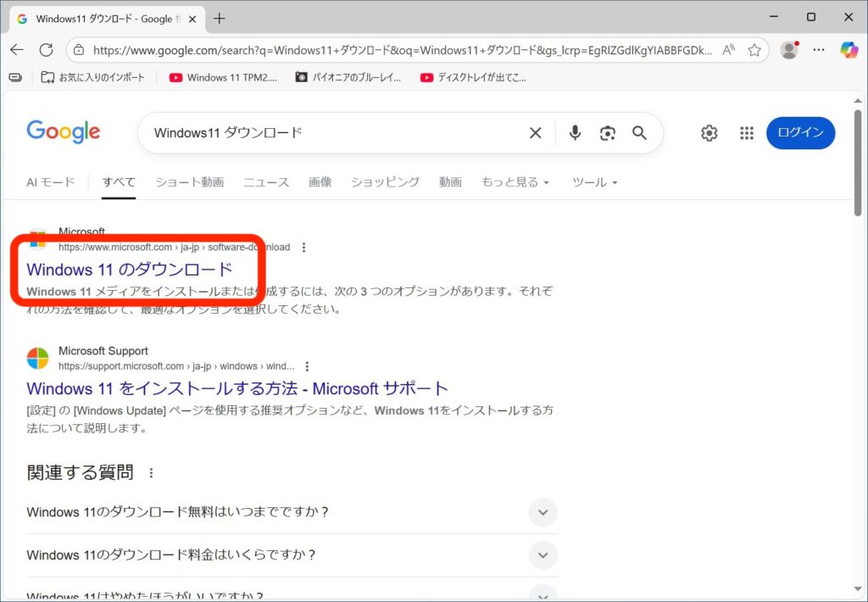Add page to favorites star icon
Image resolution: width=868 pixels, height=602 pixels.
coord(754,50)
